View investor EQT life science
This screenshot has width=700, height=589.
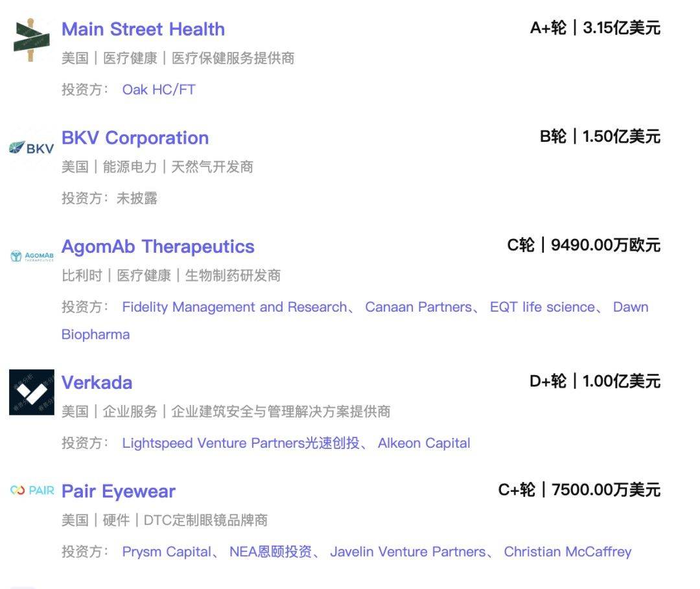point(542,307)
